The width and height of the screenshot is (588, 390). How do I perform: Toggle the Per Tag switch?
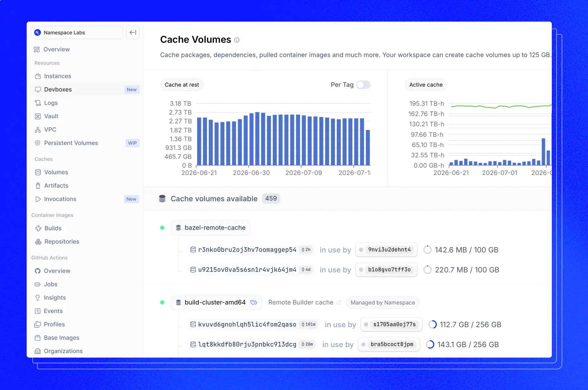coord(363,85)
